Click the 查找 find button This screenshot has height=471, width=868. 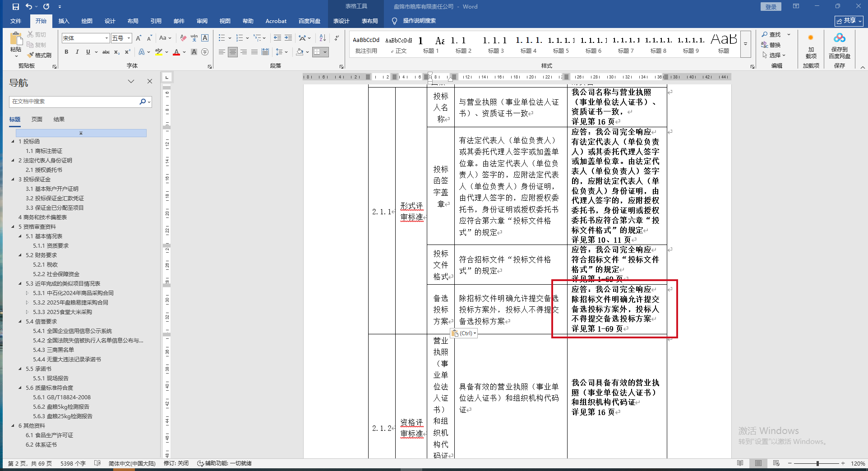point(771,35)
